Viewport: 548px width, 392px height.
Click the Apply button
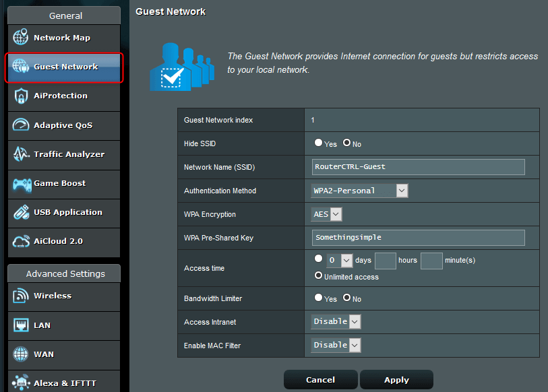point(396,379)
